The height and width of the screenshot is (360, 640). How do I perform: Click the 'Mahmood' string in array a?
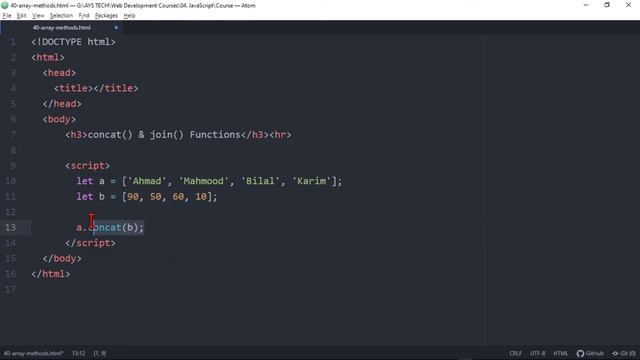pyautogui.click(x=204, y=181)
